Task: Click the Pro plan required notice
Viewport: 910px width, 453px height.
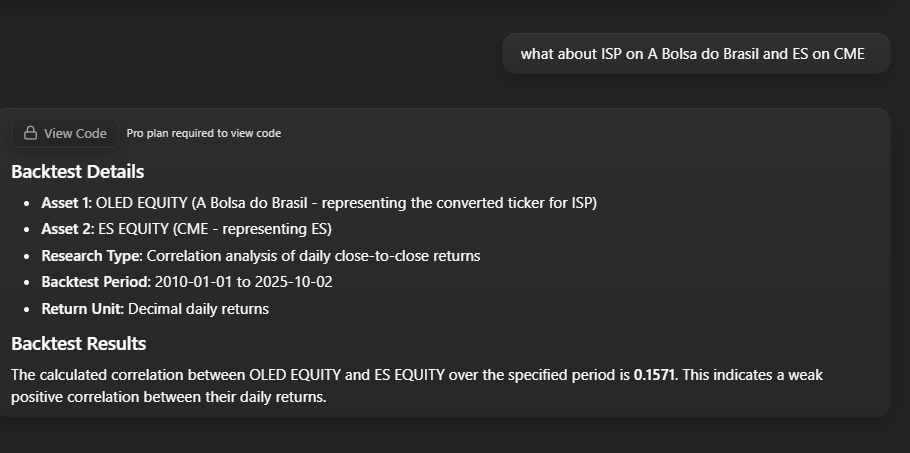Action: pyautogui.click(x=203, y=133)
